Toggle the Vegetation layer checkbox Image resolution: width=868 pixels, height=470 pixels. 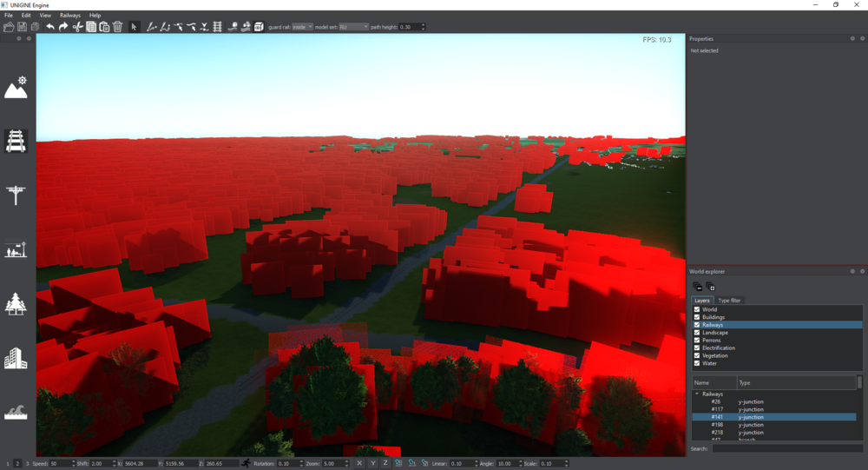(697, 356)
